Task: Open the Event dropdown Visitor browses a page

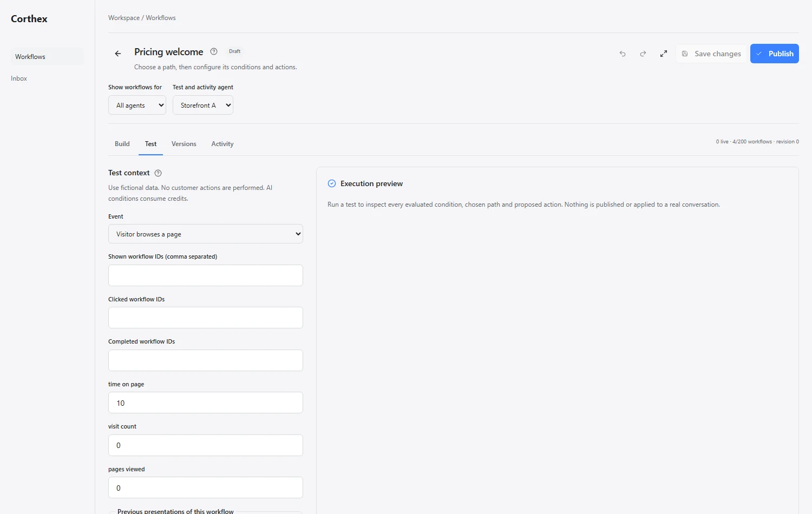Action: [x=206, y=234]
